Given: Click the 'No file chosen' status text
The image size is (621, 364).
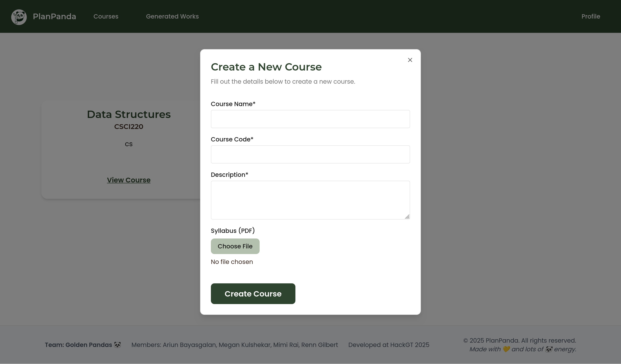Looking at the screenshot, I should coord(232,262).
